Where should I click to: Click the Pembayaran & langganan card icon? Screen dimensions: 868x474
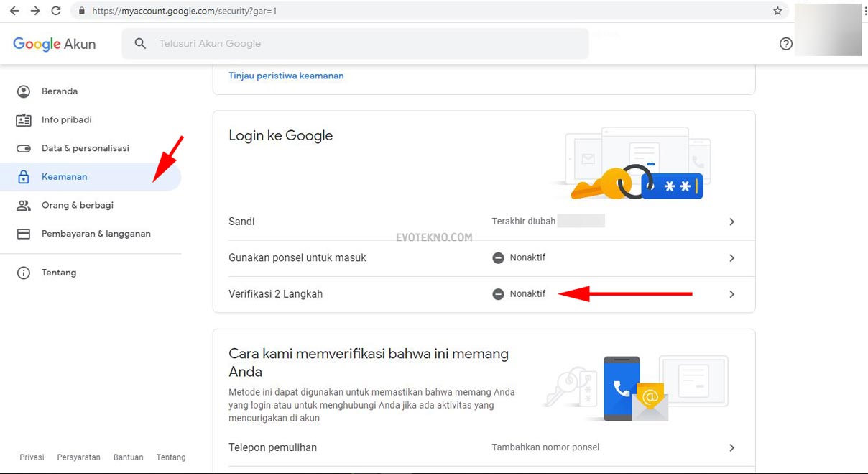pyautogui.click(x=24, y=234)
